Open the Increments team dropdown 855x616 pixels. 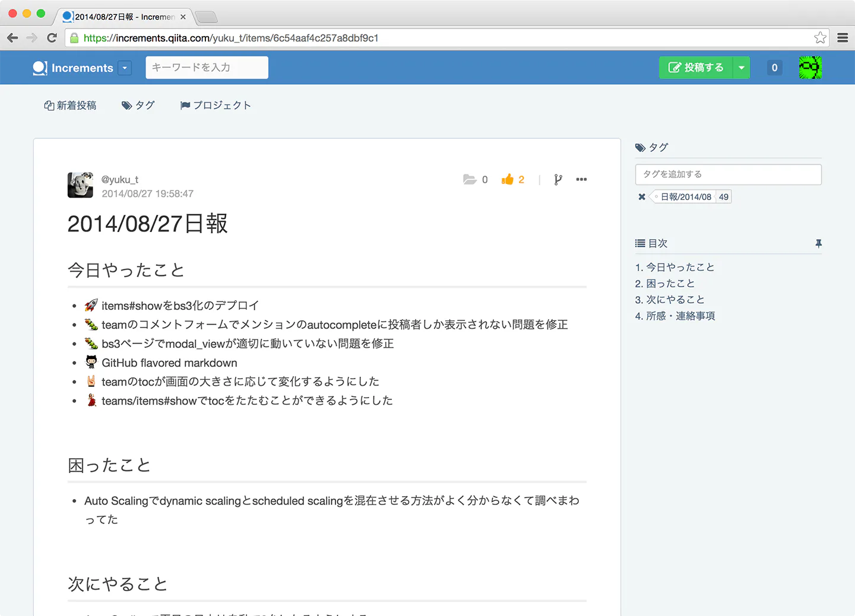coord(125,68)
